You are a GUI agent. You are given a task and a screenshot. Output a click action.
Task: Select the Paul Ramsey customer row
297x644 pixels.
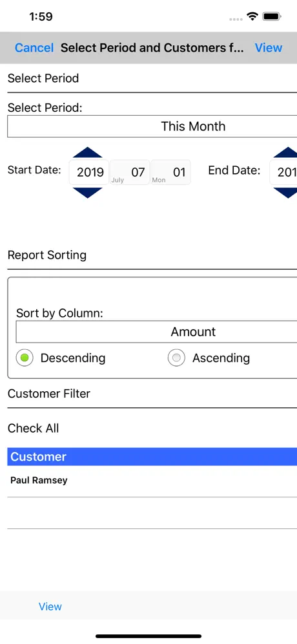pos(152,480)
